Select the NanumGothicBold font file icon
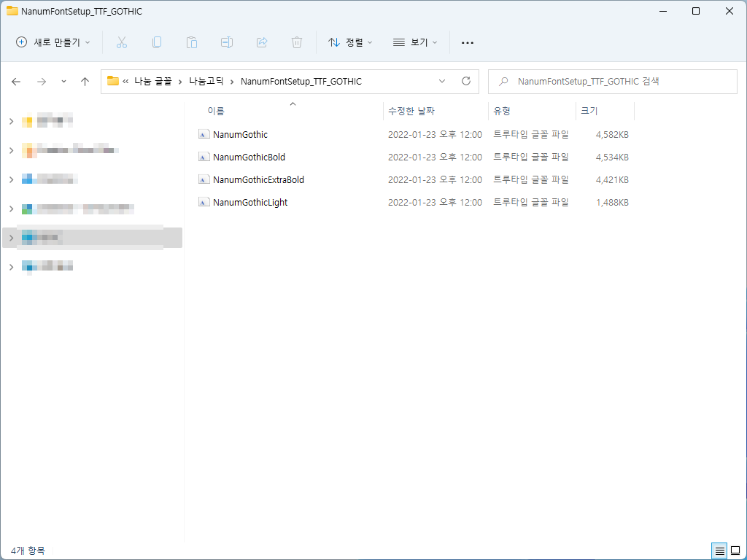The image size is (747, 560). (204, 157)
